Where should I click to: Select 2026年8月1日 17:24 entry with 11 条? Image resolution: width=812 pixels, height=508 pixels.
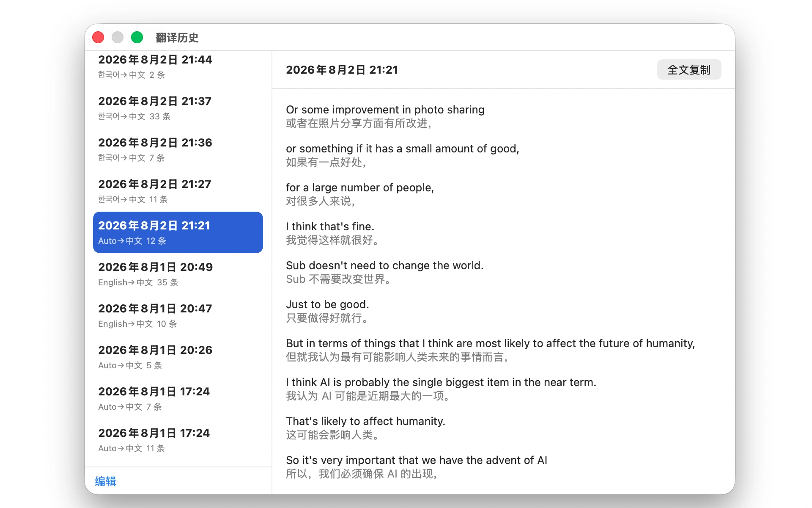pos(178,440)
